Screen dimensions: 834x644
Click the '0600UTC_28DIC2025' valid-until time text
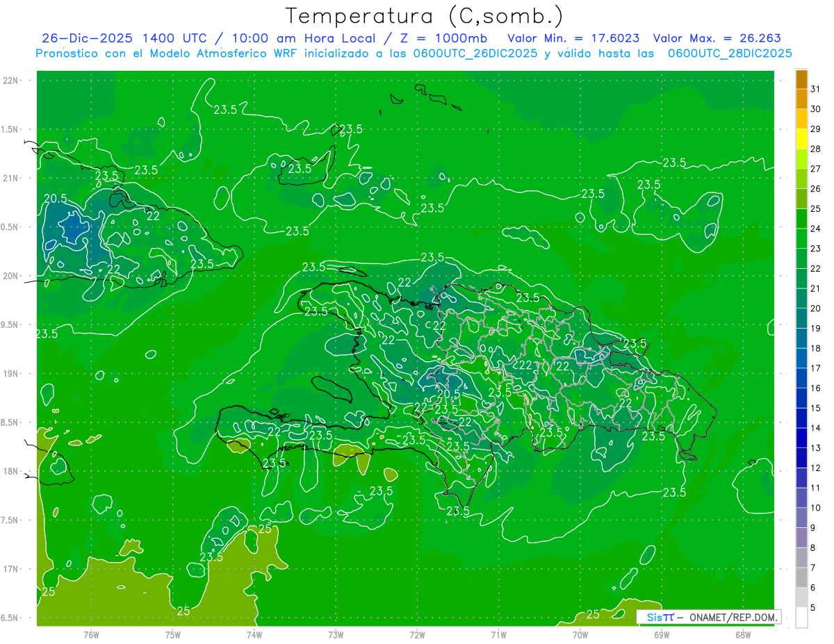(730, 53)
